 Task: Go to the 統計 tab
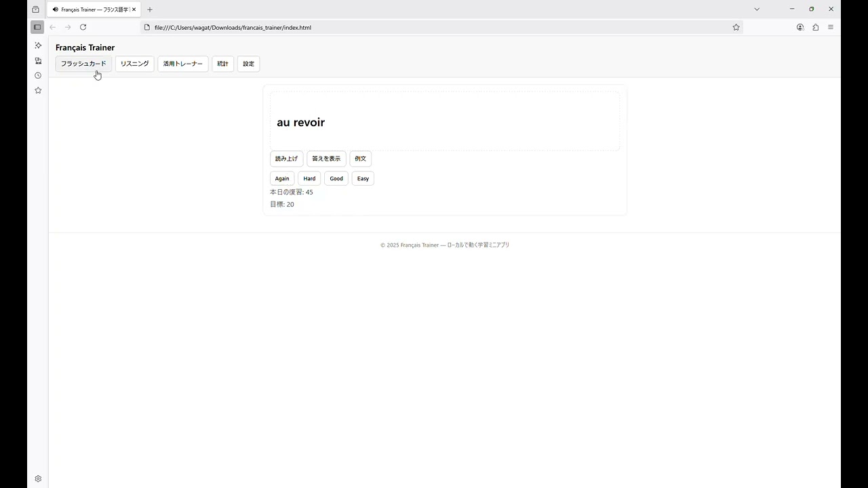pos(222,64)
